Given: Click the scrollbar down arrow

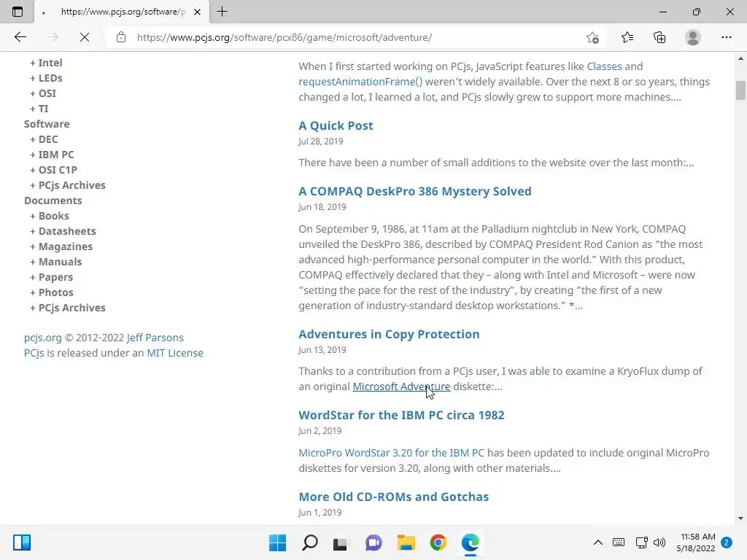Looking at the screenshot, I should coord(740,518).
